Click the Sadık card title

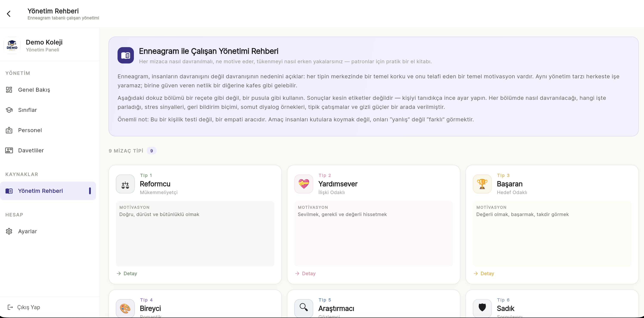pos(506,309)
